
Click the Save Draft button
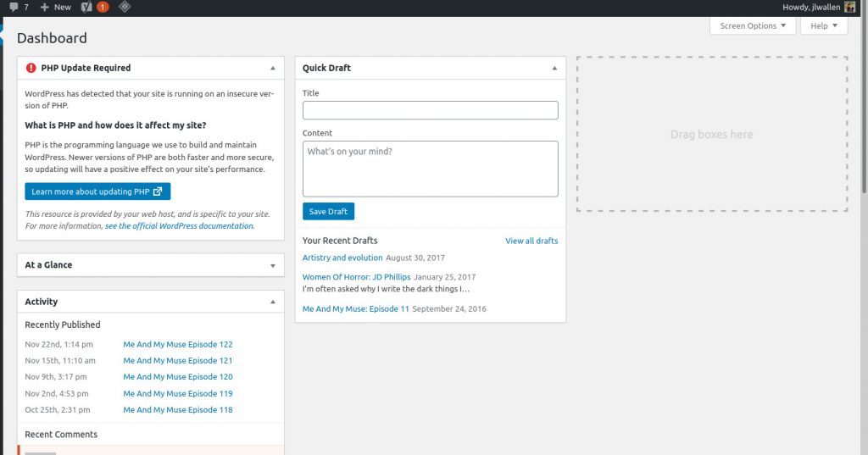tap(328, 212)
